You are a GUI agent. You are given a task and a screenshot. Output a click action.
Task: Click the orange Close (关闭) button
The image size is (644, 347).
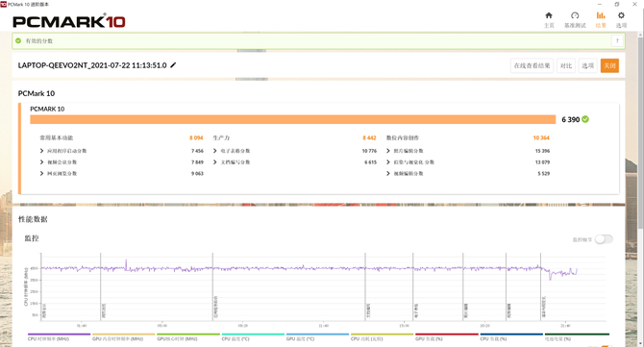tap(609, 65)
